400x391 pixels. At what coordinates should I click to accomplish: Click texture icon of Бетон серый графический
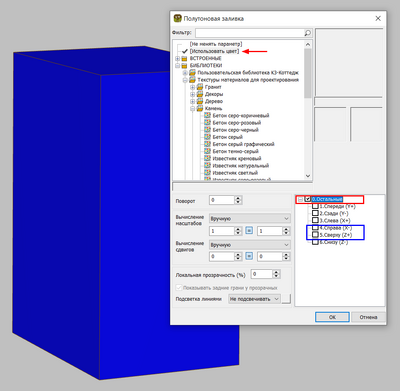coord(208,144)
